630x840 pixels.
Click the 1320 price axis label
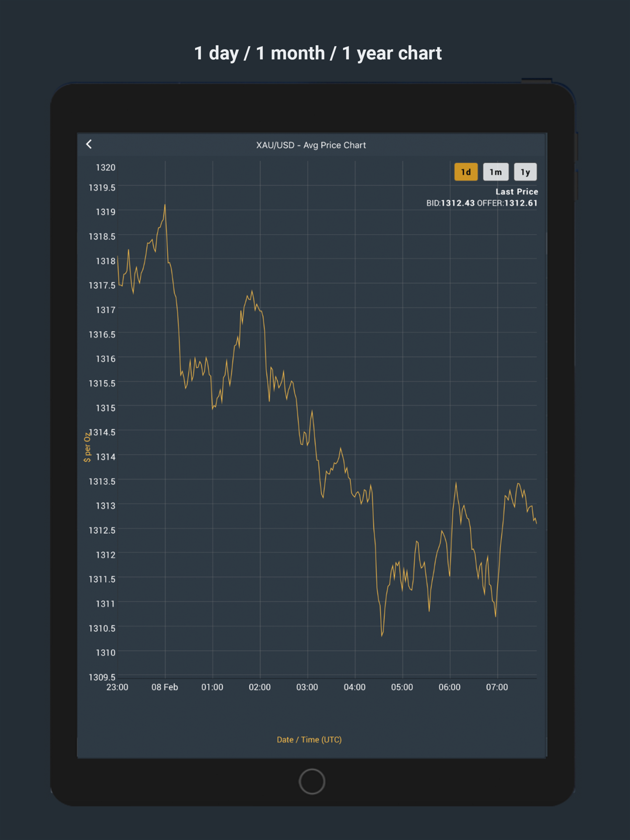pos(105,168)
